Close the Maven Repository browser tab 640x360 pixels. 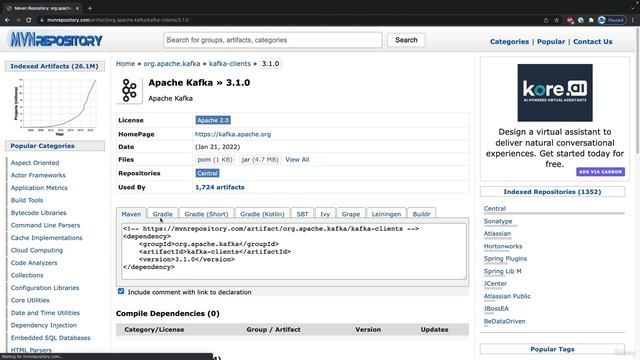point(77,8)
